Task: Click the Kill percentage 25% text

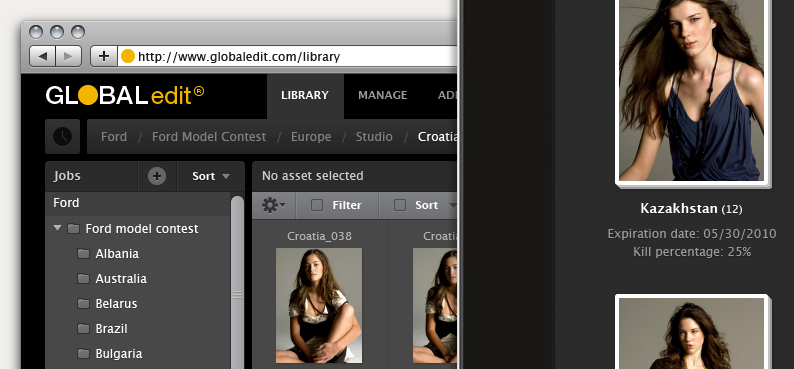Action: point(692,252)
